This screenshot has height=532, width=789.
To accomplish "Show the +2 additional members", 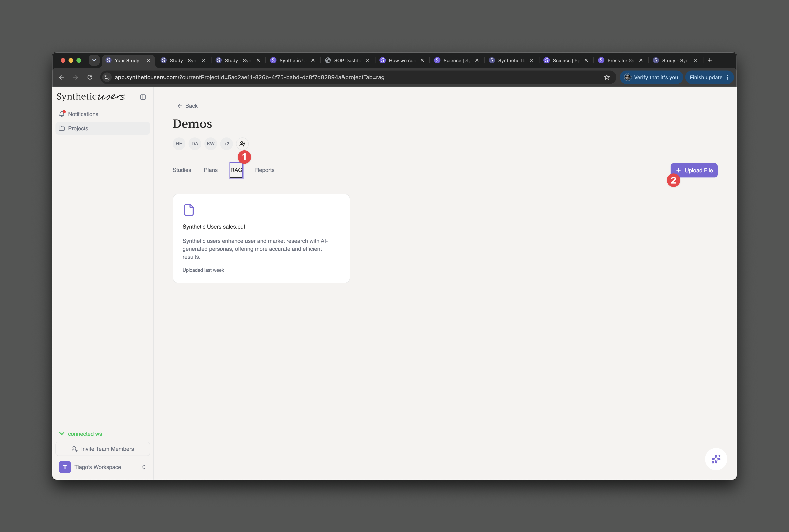I will (226, 144).
